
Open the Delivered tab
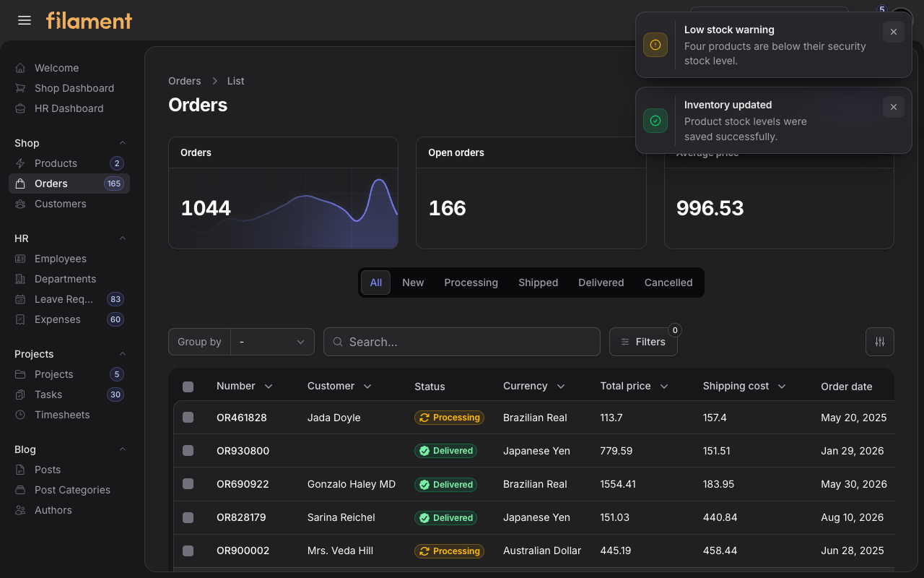(x=601, y=282)
